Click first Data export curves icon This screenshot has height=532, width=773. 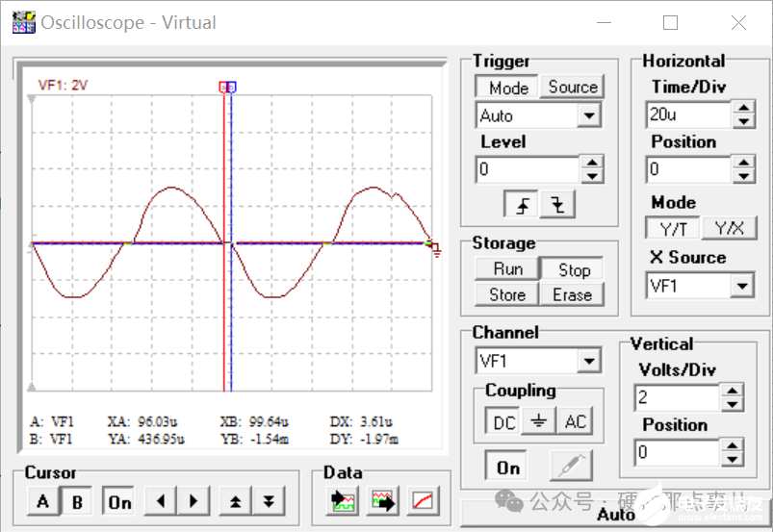click(x=343, y=501)
